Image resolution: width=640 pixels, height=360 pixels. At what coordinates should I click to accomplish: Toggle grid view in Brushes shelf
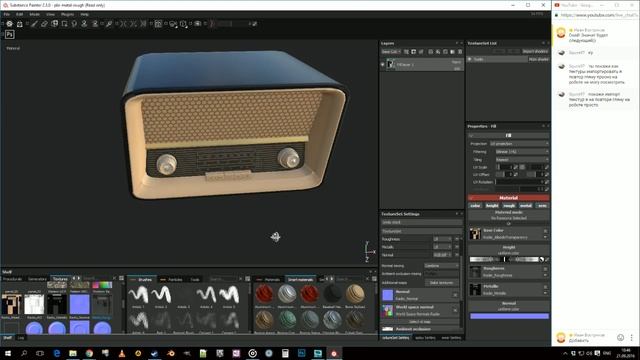pos(247,279)
